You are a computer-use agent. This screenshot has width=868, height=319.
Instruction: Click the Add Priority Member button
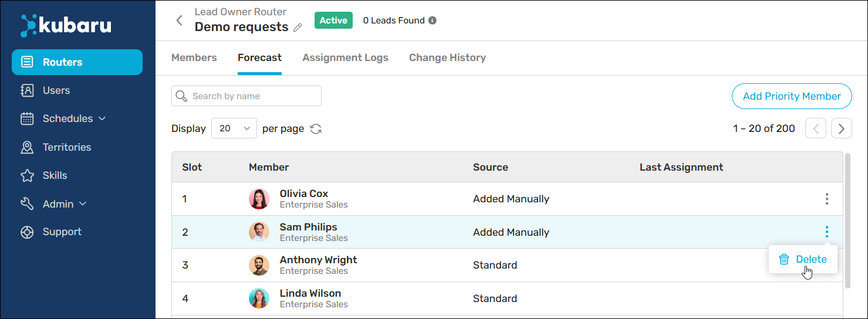point(792,96)
